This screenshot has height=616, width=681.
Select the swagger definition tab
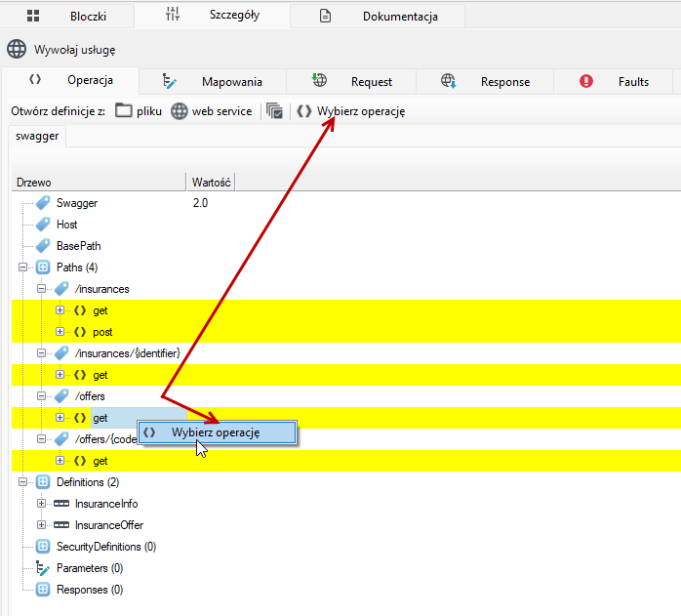tap(37, 136)
